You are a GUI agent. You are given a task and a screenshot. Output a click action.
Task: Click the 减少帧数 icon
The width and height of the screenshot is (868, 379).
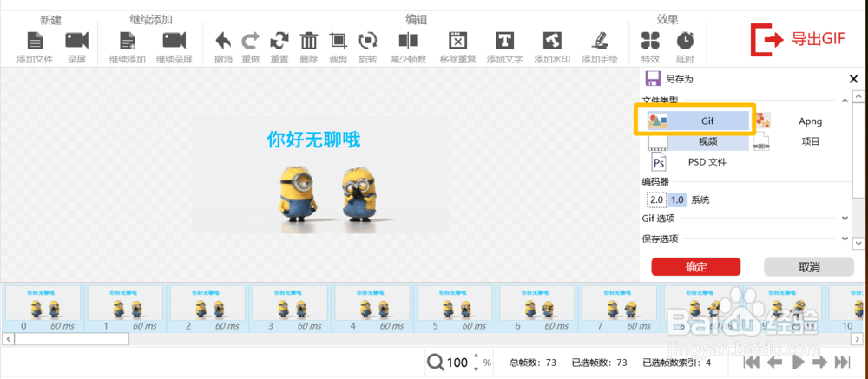(x=408, y=41)
